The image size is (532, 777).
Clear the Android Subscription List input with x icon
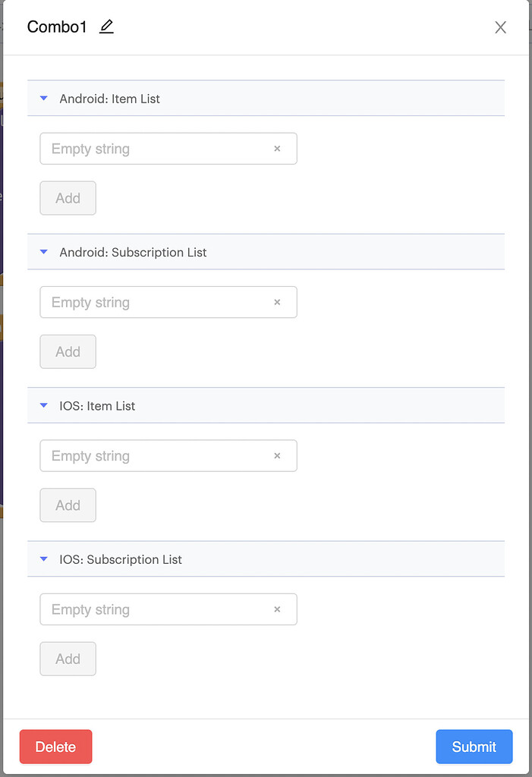point(278,302)
